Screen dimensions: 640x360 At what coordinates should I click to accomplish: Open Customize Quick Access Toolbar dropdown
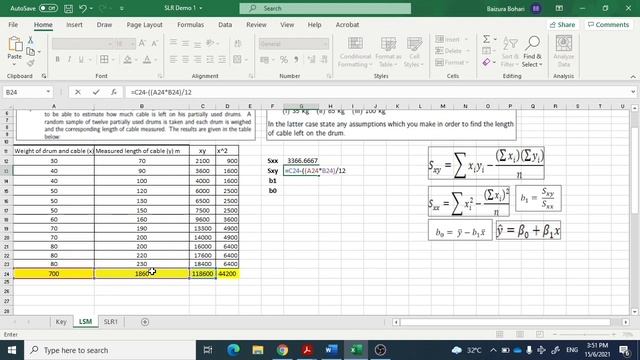click(122, 9)
